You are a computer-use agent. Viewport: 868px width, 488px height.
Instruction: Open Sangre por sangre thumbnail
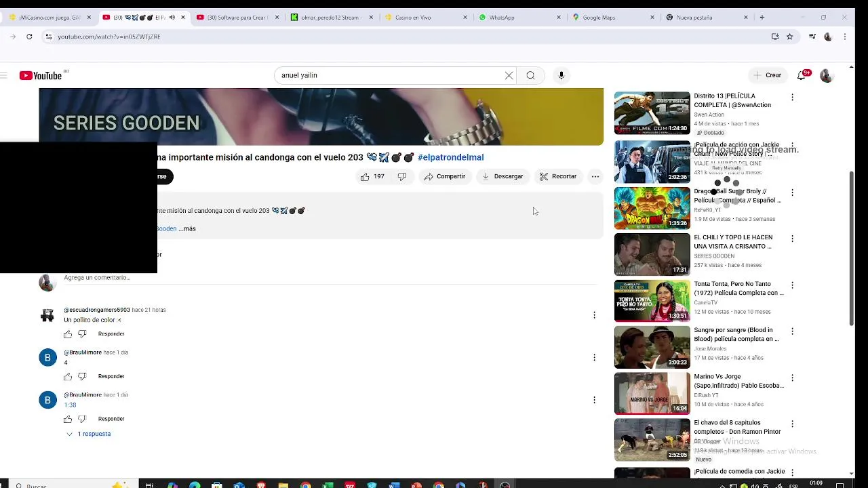(x=652, y=347)
